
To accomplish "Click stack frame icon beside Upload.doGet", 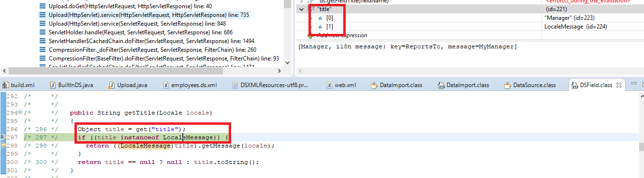I will 43,6.
